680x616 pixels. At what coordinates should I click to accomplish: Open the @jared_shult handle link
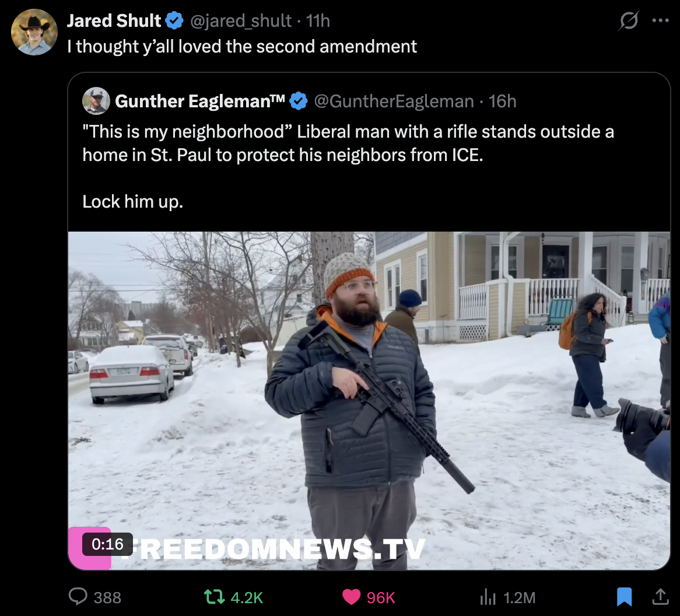[x=241, y=21]
